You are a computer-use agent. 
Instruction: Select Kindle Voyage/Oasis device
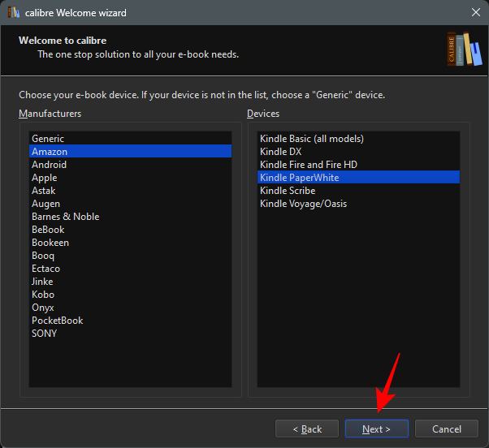[303, 204]
